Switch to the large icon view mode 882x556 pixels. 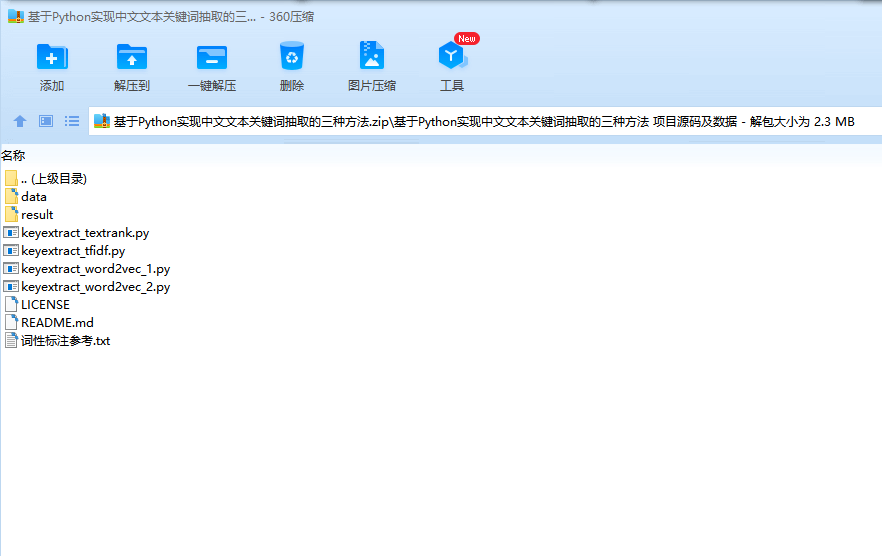[46, 121]
